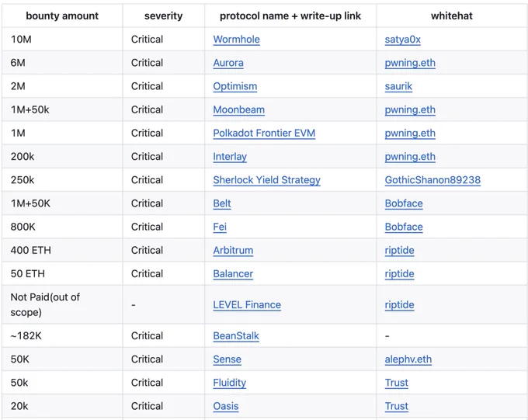Open the Fluidity write-up link
This screenshot has height=420, width=528.
230,383
